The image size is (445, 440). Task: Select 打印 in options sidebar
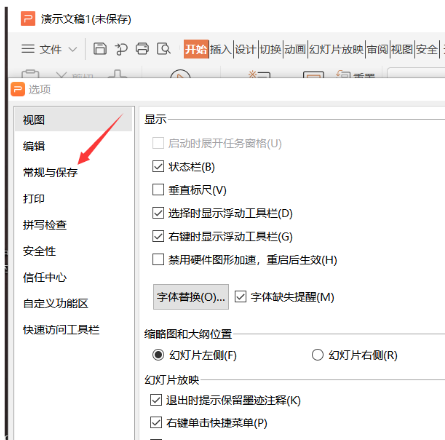tap(74, 199)
